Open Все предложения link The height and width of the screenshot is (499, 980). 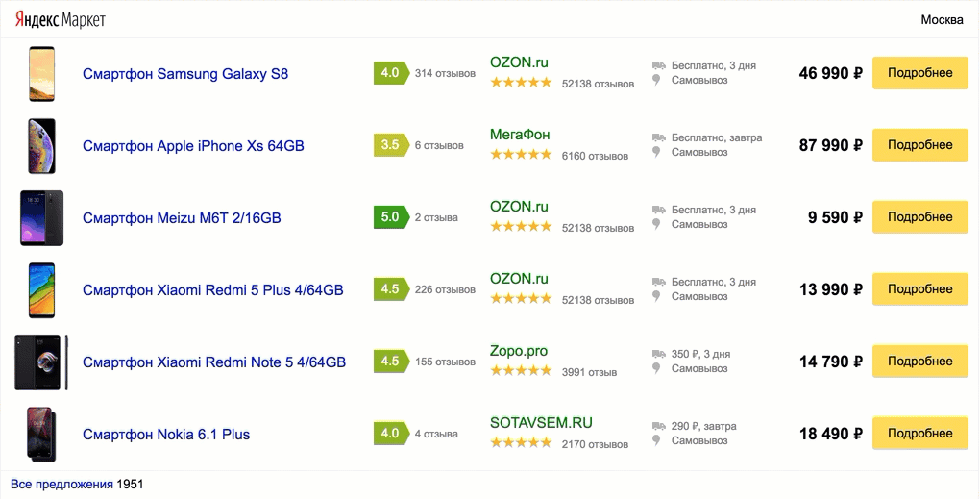click(x=61, y=484)
